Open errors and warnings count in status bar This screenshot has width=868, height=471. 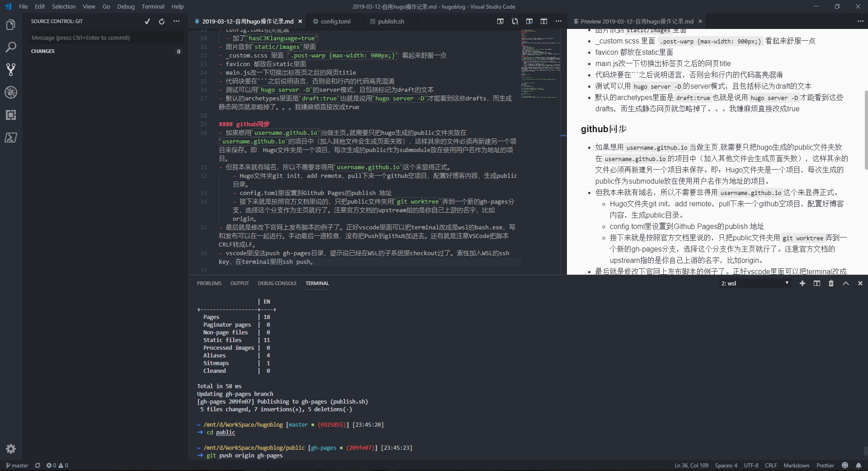[57, 466]
